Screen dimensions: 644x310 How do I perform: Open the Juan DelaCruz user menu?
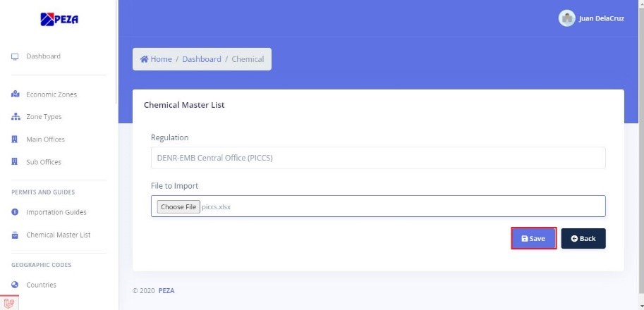click(x=601, y=19)
